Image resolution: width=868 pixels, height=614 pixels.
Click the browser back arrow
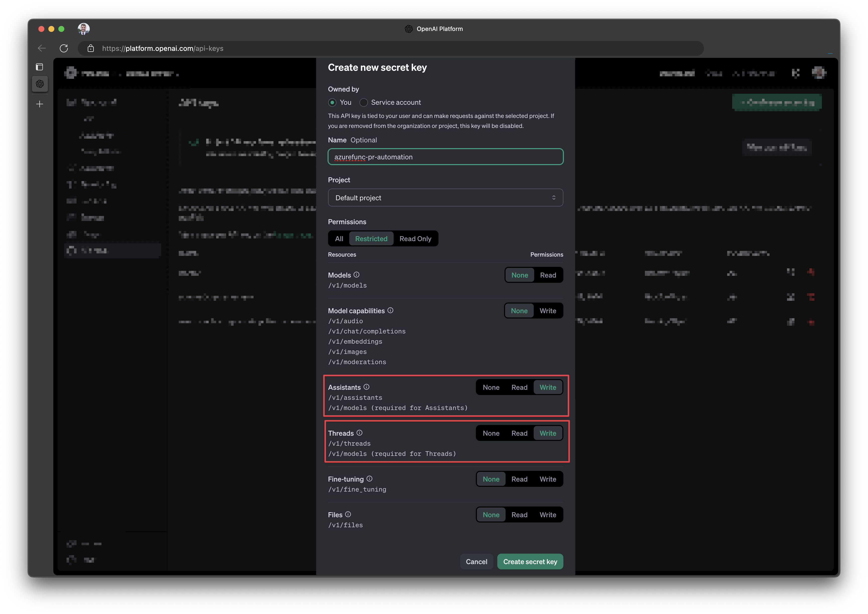42,48
